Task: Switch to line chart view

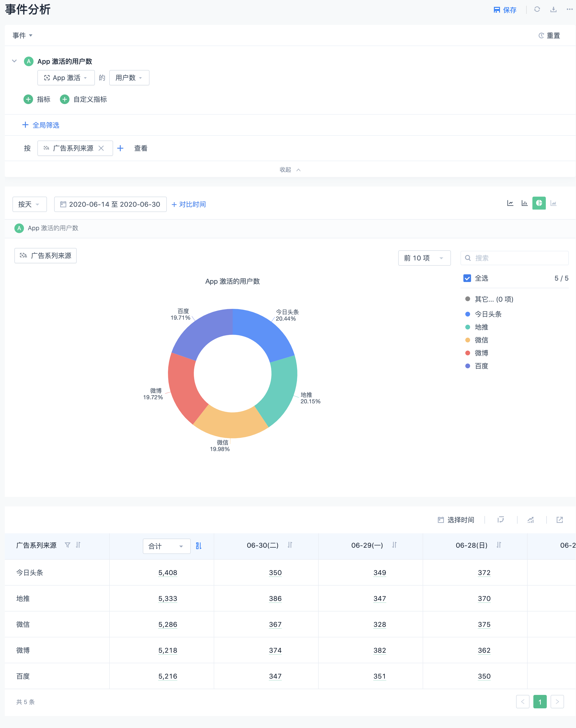Action: click(x=510, y=203)
